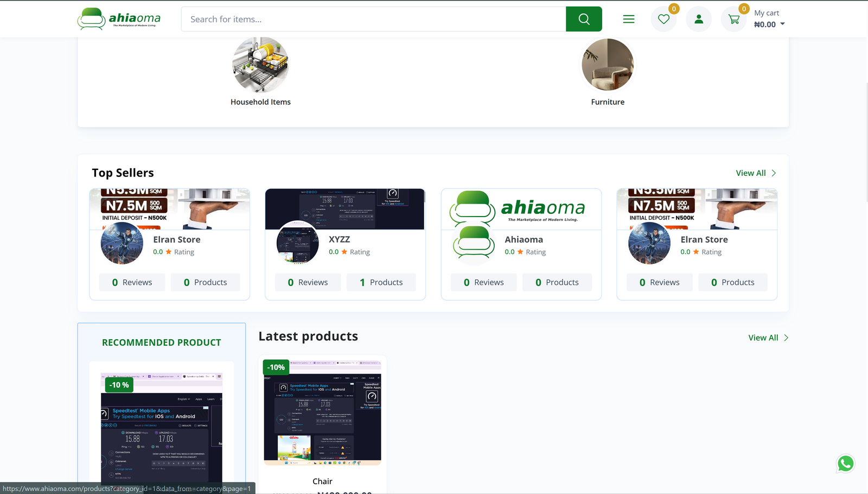Open the shopping cart icon

click(x=734, y=19)
